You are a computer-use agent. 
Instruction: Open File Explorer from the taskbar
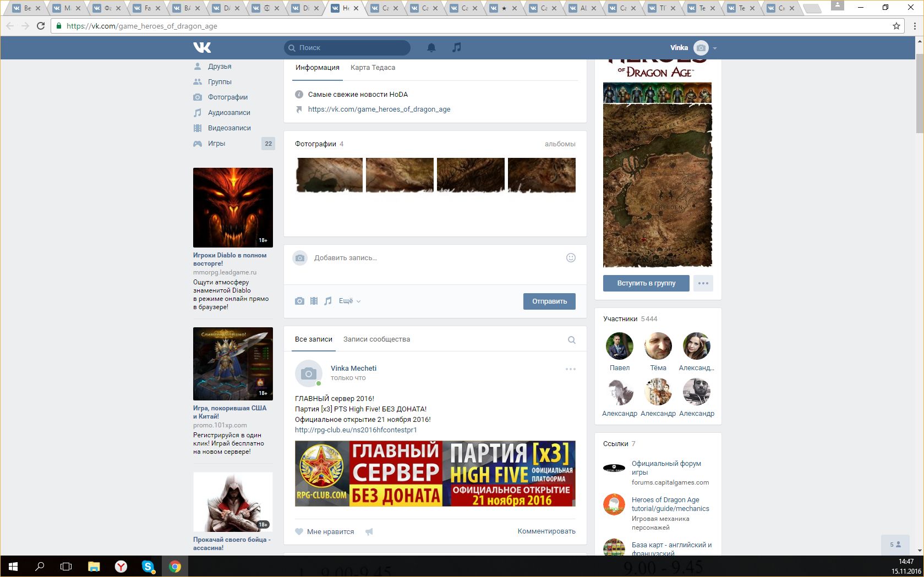[x=94, y=566]
